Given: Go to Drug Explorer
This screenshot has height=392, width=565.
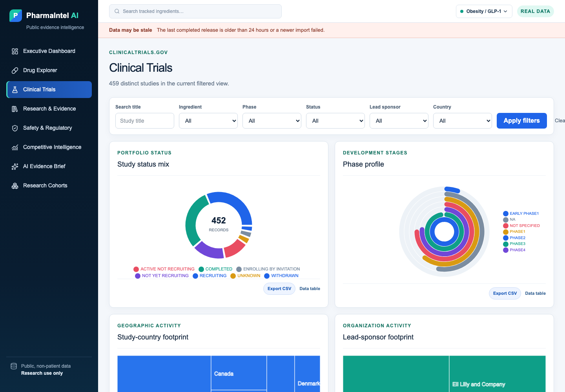Looking at the screenshot, I should [49, 70].
